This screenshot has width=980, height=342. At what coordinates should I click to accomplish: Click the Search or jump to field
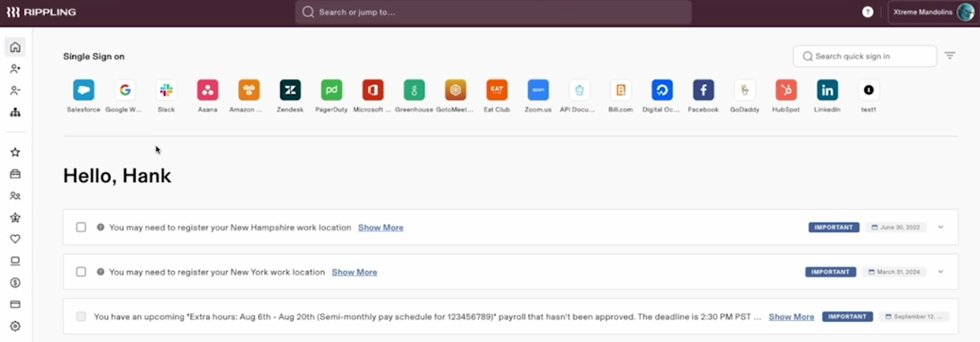coord(493,12)
